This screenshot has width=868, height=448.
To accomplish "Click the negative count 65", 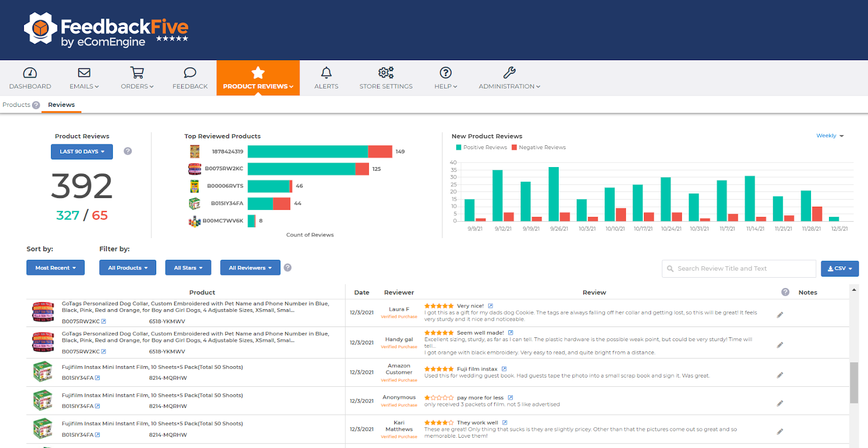I will [100, 215].
